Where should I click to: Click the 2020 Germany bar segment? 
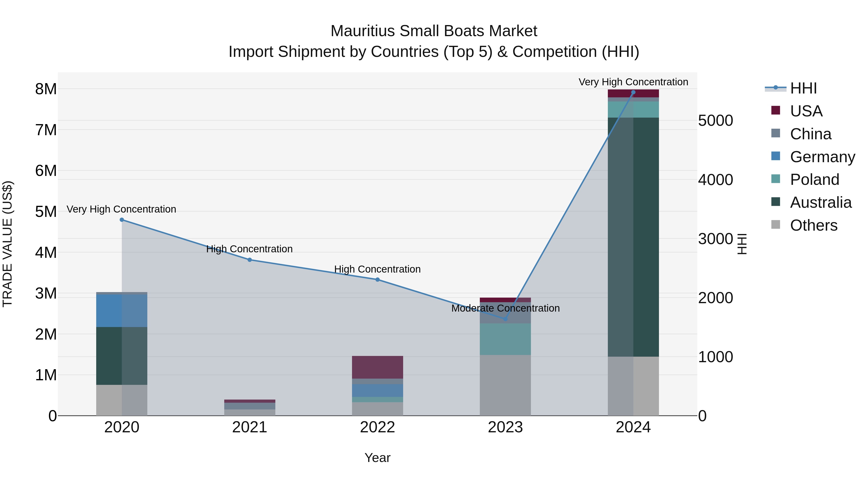(122, 311)
